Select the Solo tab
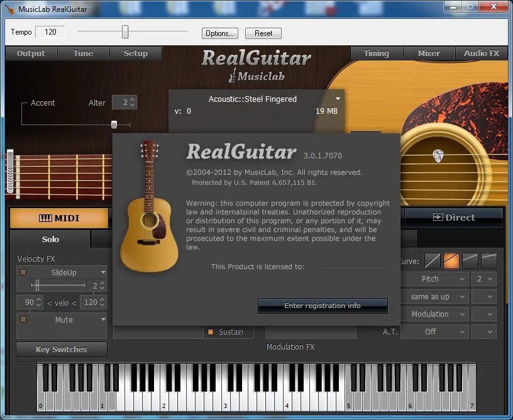The image size is (513, 420). coord(50,239)
